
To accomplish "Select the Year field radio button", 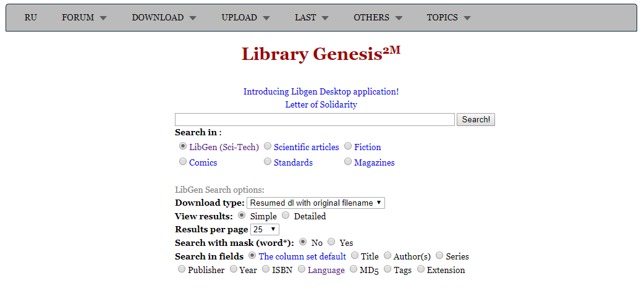I will coord(233,269).
